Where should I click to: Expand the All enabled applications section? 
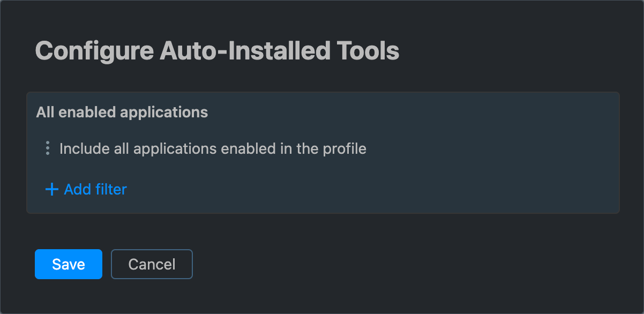pos(122,112)
